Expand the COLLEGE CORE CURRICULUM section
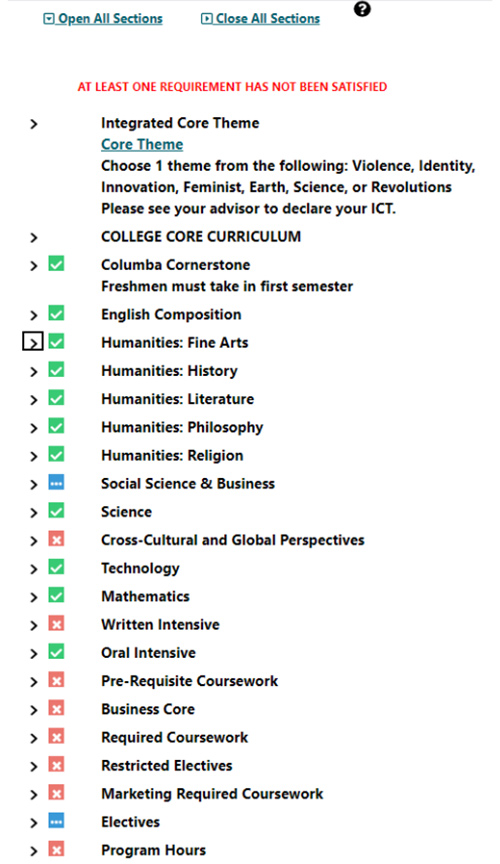 coord(34,237)
